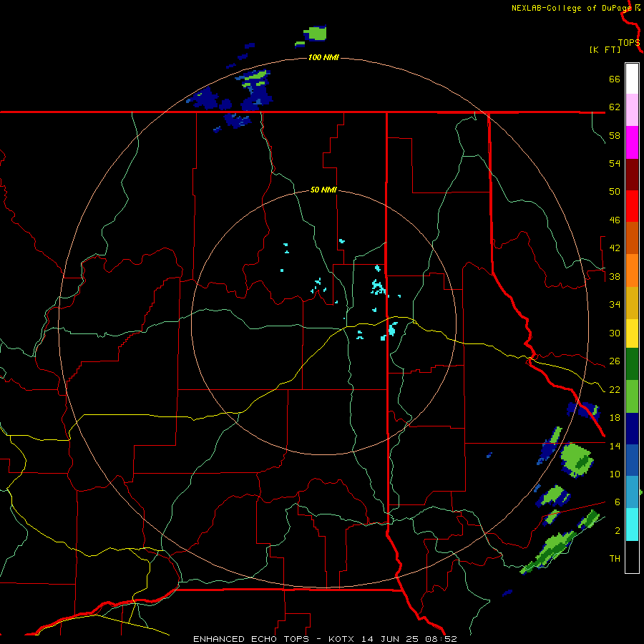Click the legend value 30
The width and height of the screenshot is (644, 644).
click(x=615, y=333)
